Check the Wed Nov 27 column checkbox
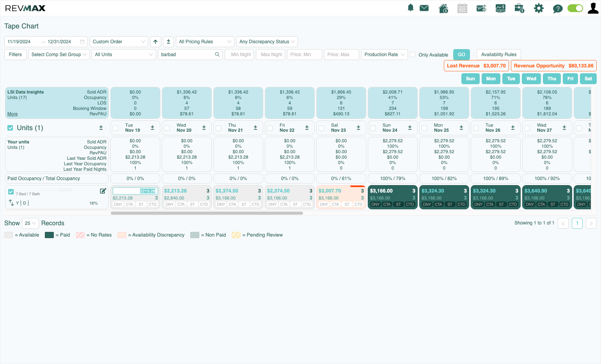The width and height of the screenshot is (601, 364). coord(527,128)
